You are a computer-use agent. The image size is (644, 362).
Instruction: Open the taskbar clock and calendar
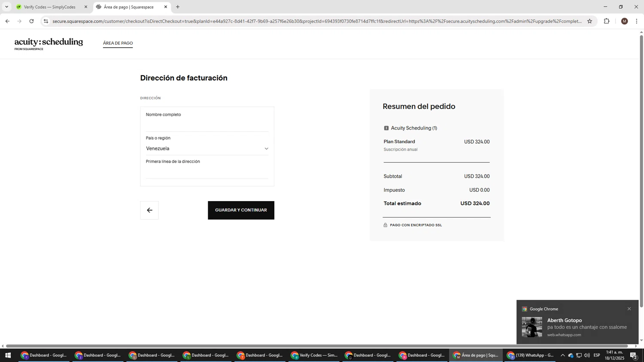coord(614,355)
